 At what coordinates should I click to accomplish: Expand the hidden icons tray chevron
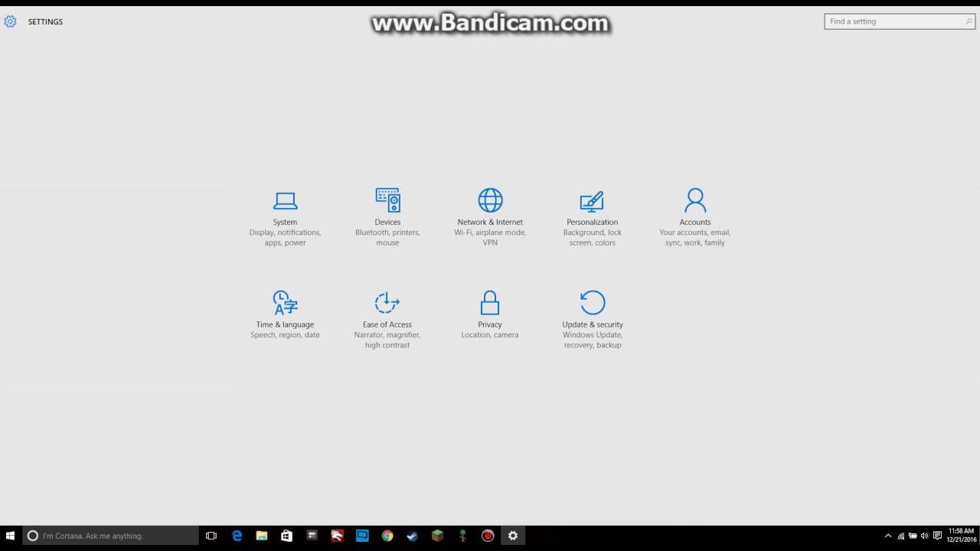[887, 536]
